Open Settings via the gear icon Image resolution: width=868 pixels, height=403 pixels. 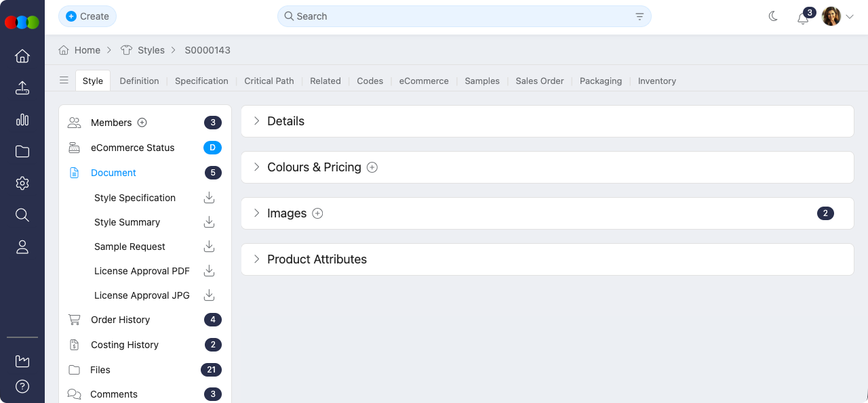point(22,183)
